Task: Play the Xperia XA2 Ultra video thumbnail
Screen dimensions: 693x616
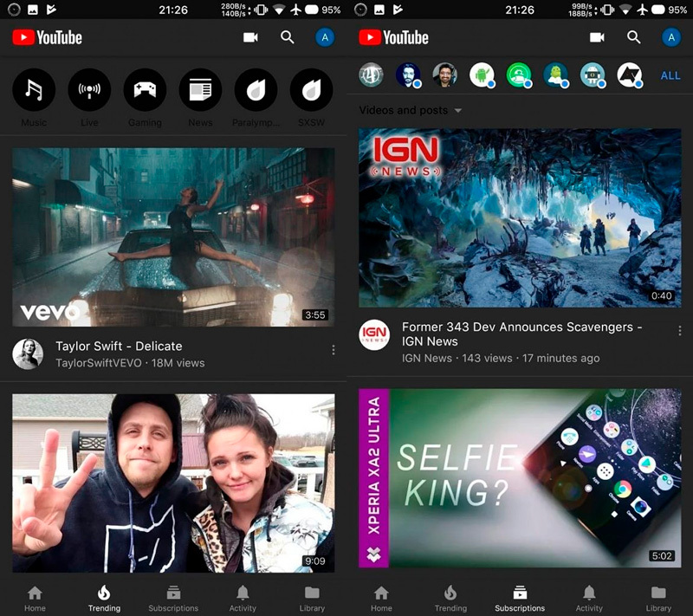Action: click(520, 478)
